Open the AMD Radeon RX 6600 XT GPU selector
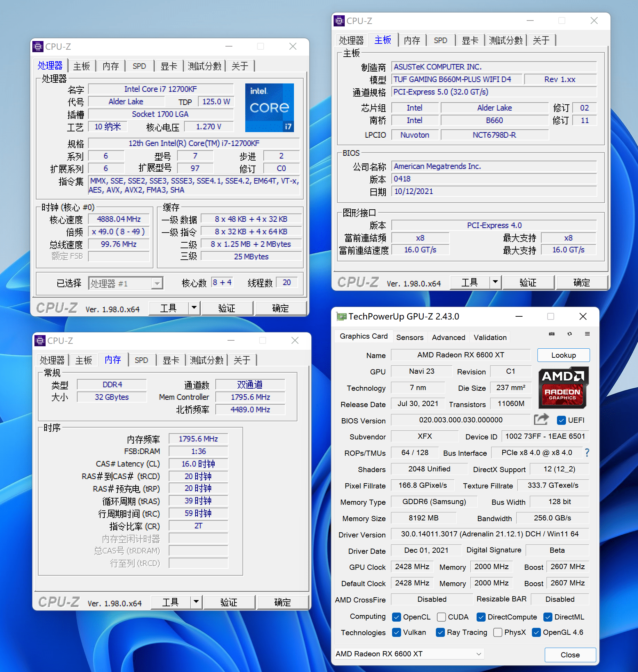Viewport: 638px width, 672px height. [x=409, y=654]
